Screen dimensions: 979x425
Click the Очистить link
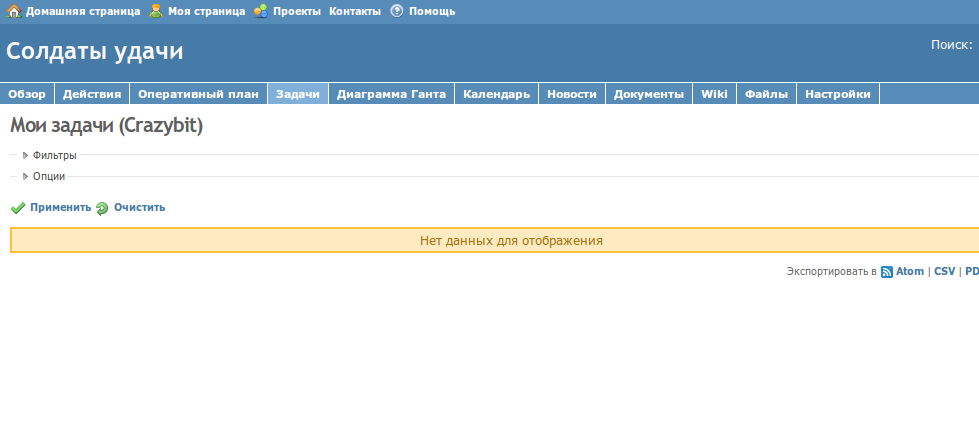(139, 207)
